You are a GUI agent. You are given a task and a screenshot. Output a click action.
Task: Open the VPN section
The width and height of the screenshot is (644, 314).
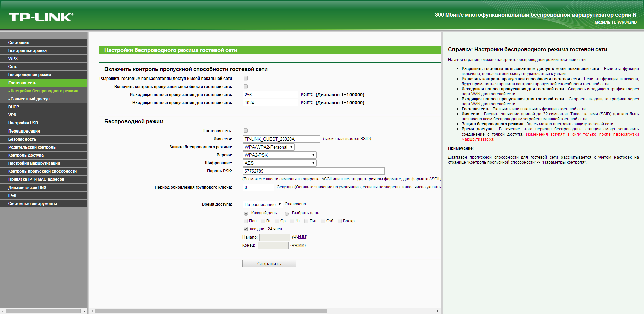(x=44, y=115)
